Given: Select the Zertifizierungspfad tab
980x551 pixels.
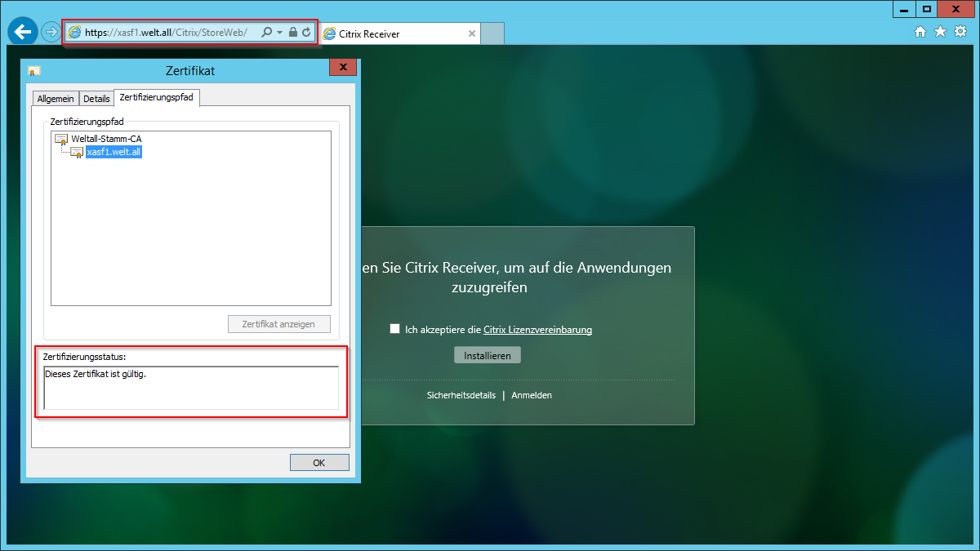Looking at the screenshot, I should (156, 97).
